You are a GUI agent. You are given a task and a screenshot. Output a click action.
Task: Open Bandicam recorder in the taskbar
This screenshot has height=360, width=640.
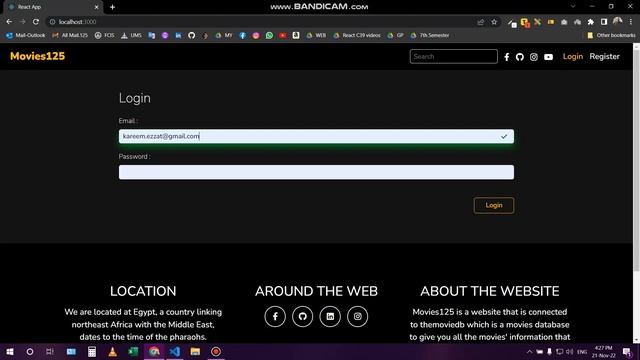pyautogui.click(x=216, y=351)
